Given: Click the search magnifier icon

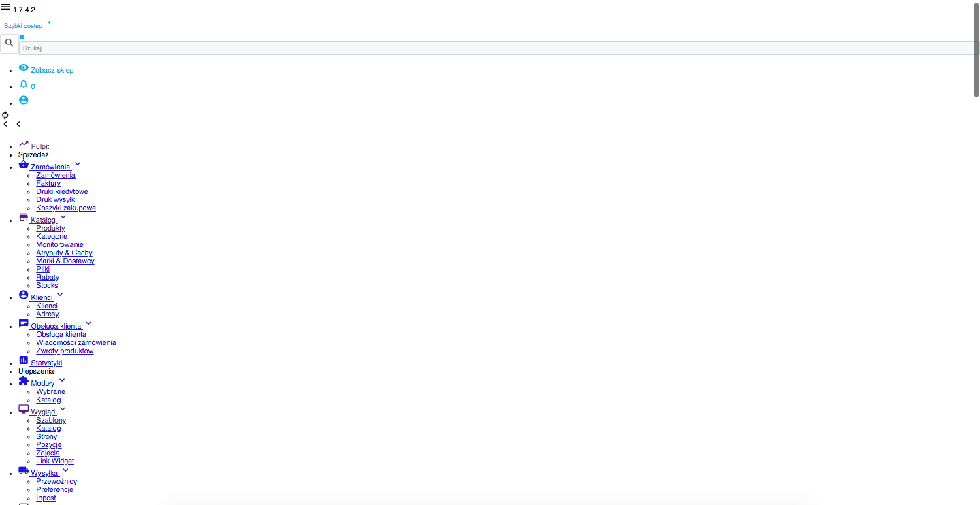Looking at the screenshot, I should [x=9, y=44].
